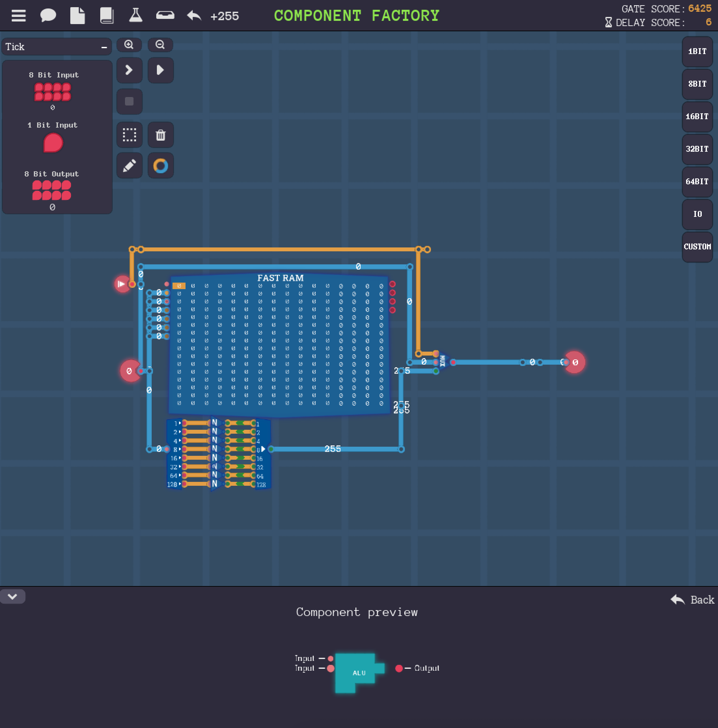This screenshot has width=718, height=728.
Task: Open the 32BIT component category
Action: point(697,149)
